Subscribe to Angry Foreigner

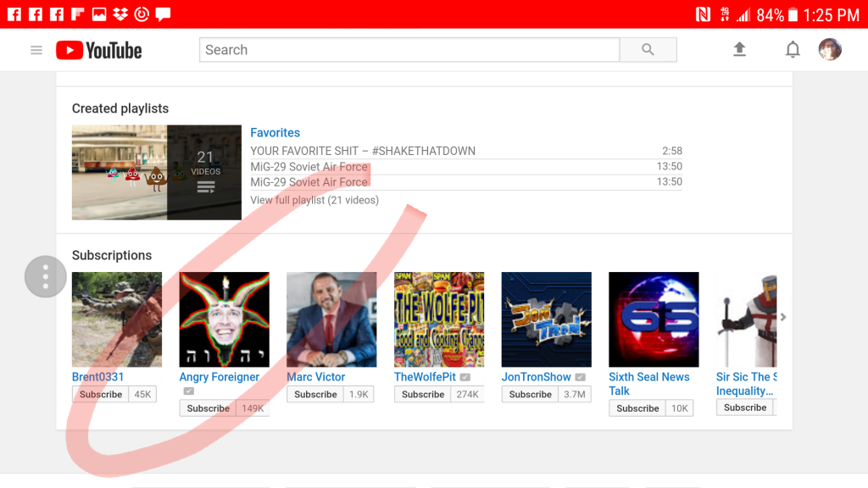[x=209, y=408]
